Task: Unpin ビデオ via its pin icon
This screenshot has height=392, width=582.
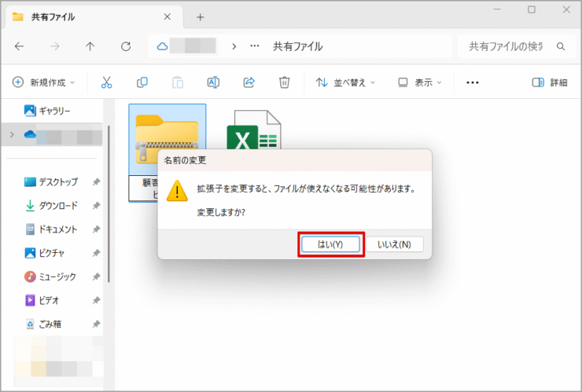Action: [96, 300]
